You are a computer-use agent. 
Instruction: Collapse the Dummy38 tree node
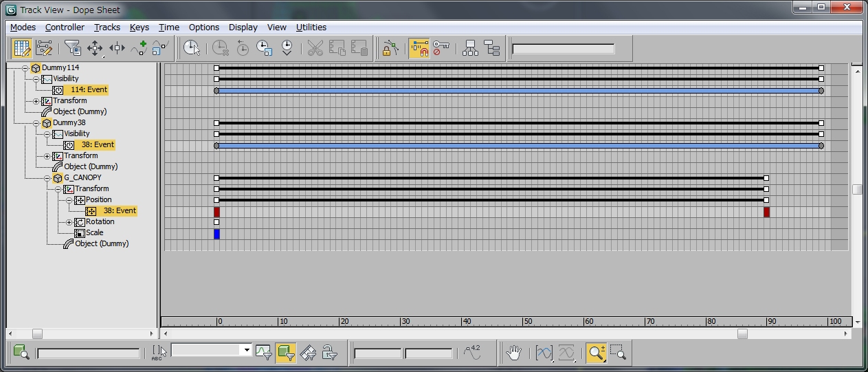(x=36, y=123)
